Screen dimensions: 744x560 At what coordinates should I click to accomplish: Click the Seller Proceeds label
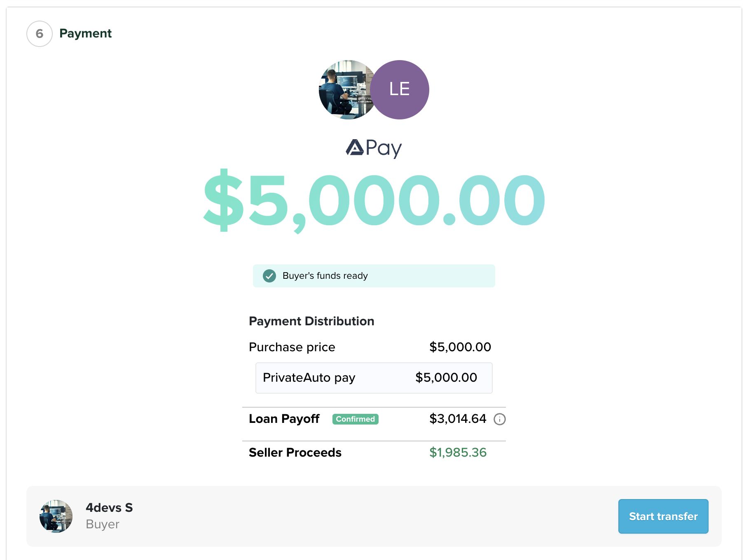(x=295, y=453)
